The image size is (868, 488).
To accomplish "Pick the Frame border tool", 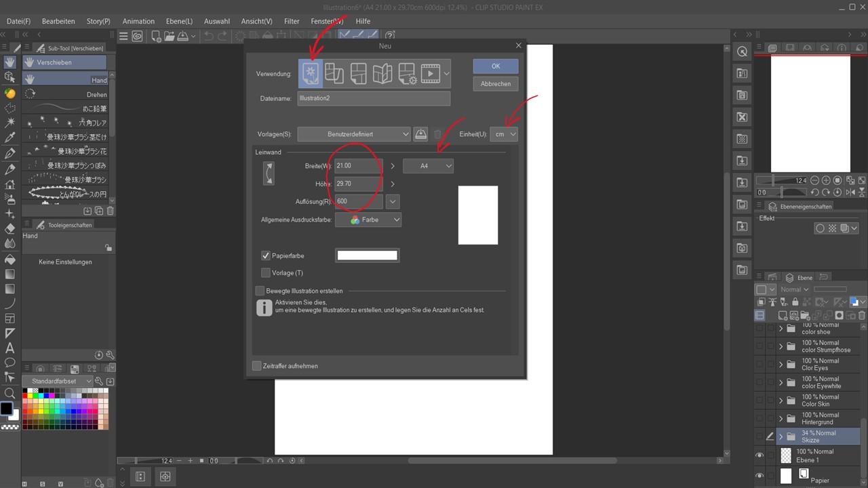I will (x=9, y=318).
